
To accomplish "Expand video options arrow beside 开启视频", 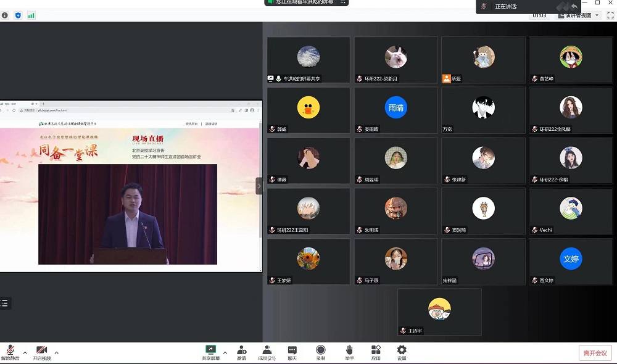I will (57, 353).
